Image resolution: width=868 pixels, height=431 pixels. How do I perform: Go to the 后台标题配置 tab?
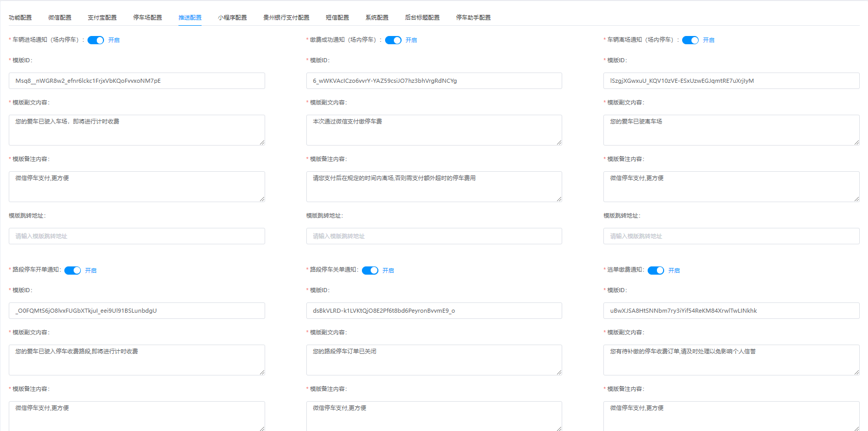pos(422,17)
